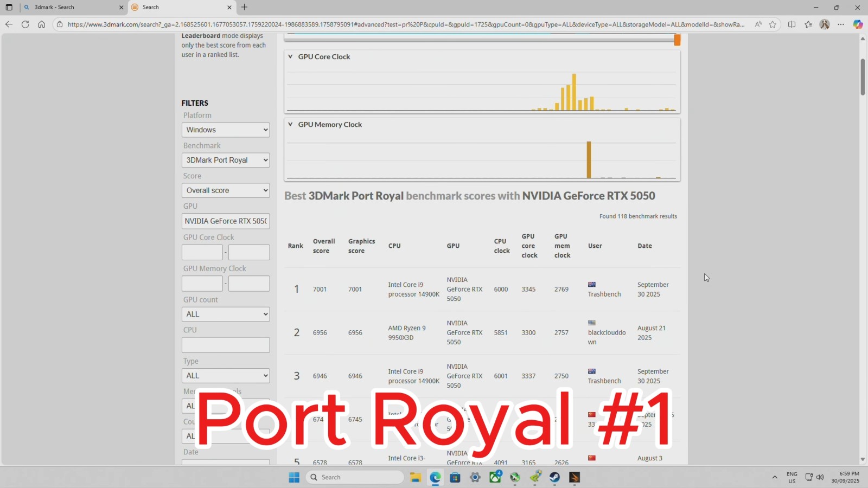Click the Read aloud icon in address bar

click(x=758, y=24)
